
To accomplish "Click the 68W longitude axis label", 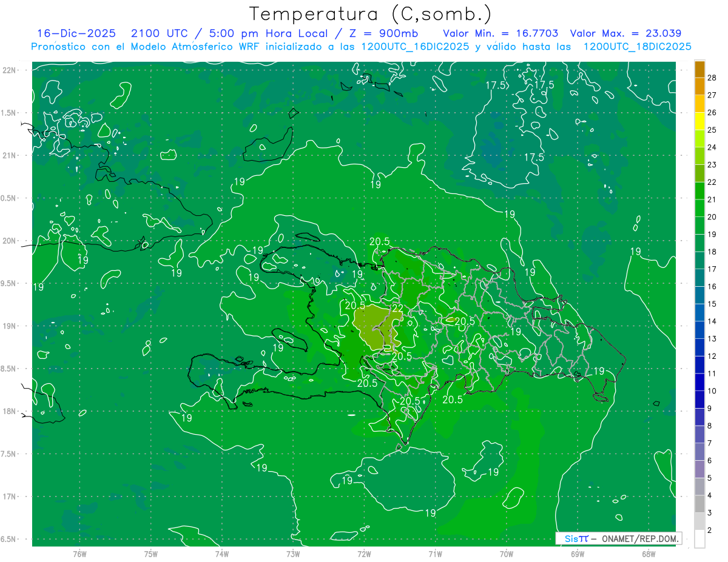I will 649,554.
